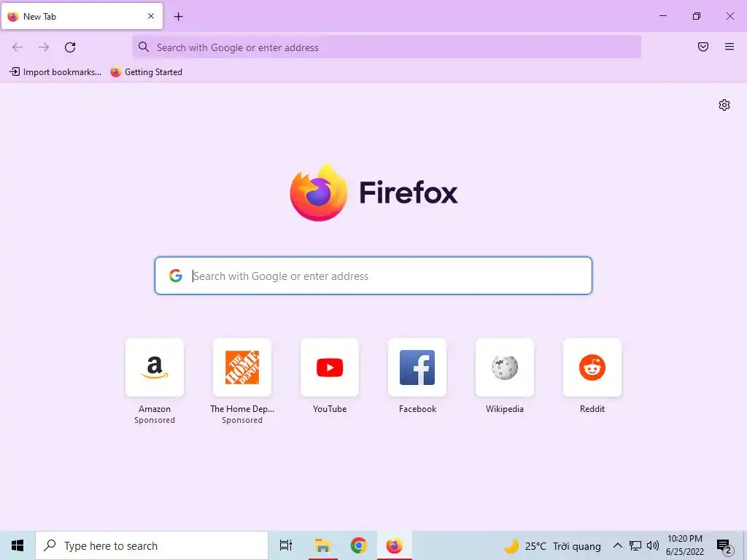Focus the center Google search box
The image size is (747, 560).
[373, 276]
